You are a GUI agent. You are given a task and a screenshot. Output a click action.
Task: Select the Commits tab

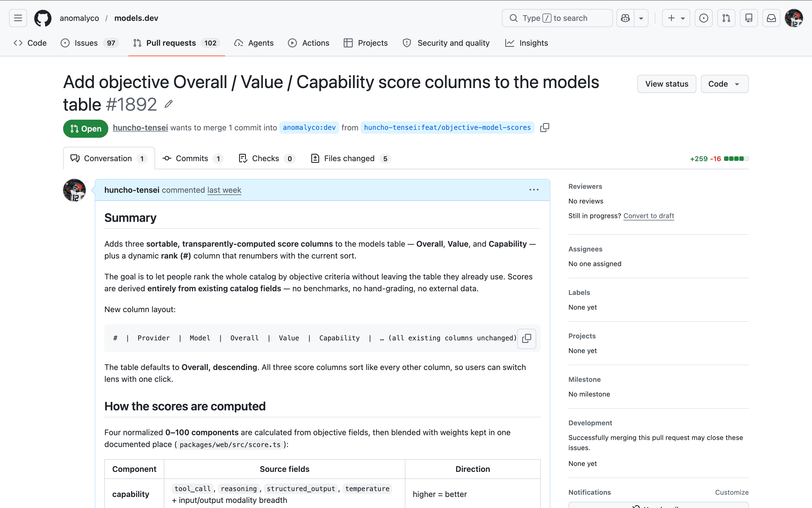(x=193, y=159)
